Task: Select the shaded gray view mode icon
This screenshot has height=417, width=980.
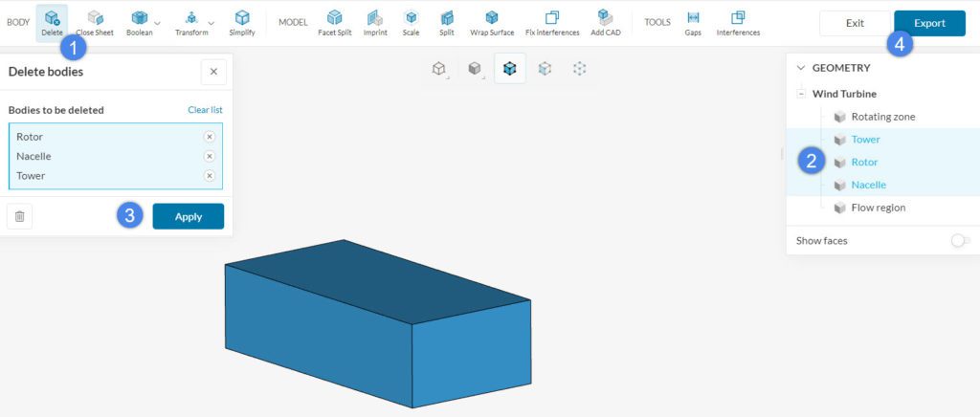Action: tap(475, 69)
